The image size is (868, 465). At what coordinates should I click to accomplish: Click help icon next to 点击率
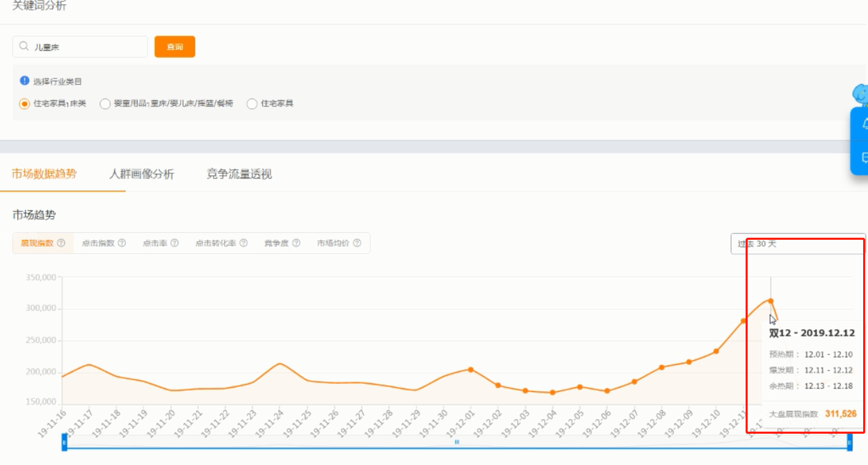point(175,243)
